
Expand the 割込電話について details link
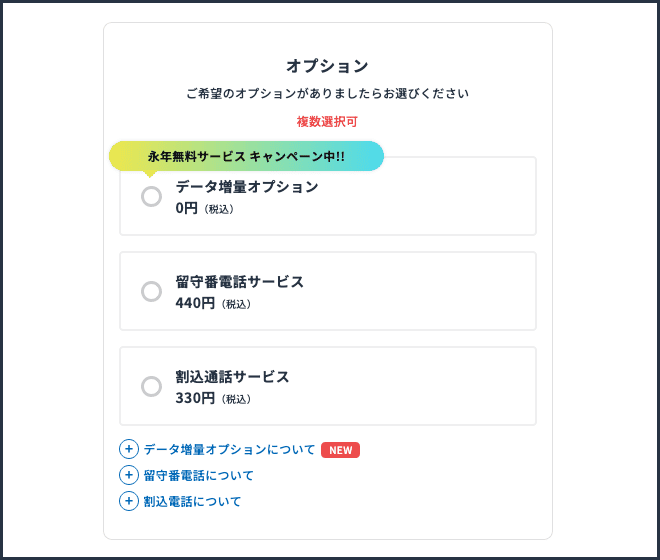(192, 502)
